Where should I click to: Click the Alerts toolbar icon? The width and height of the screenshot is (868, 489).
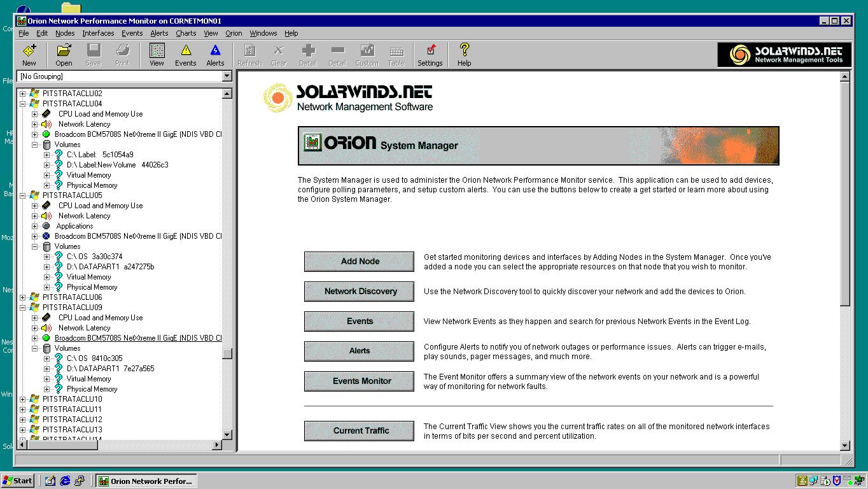point(215,55)
